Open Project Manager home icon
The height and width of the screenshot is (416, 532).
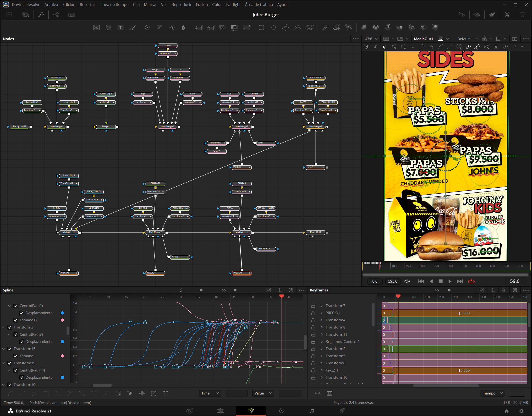507,411
